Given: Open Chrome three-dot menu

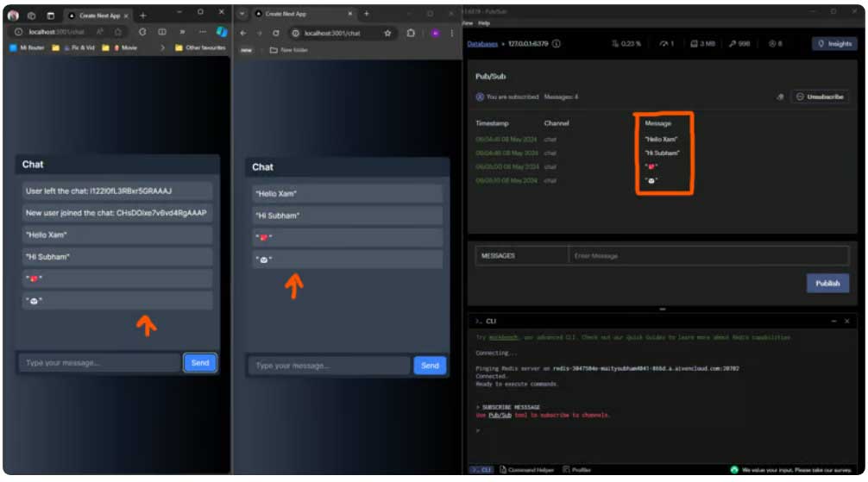Looking at the screenshot, I should coord(453,33).
